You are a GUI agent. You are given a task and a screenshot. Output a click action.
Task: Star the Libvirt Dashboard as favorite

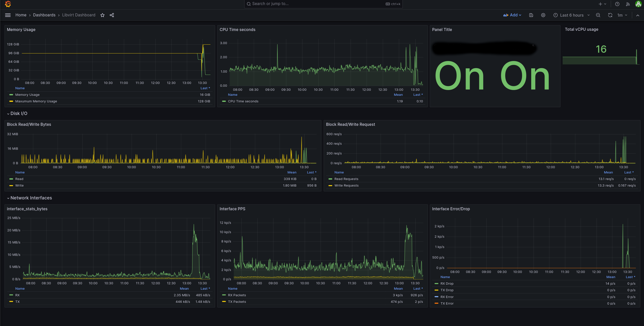point(102,15)
